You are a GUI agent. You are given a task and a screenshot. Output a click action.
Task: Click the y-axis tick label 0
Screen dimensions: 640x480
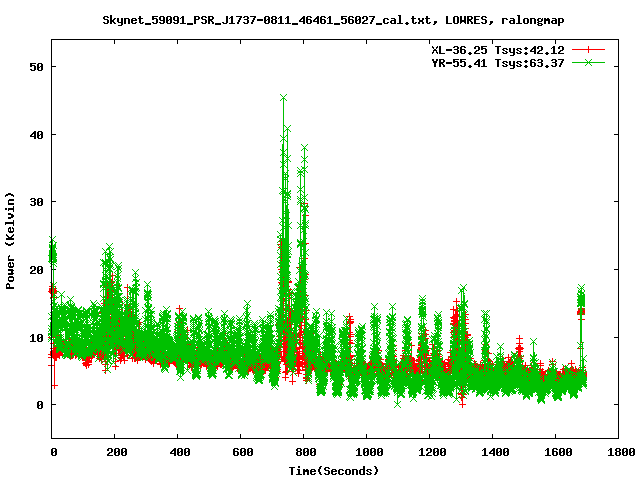[40, 405]
